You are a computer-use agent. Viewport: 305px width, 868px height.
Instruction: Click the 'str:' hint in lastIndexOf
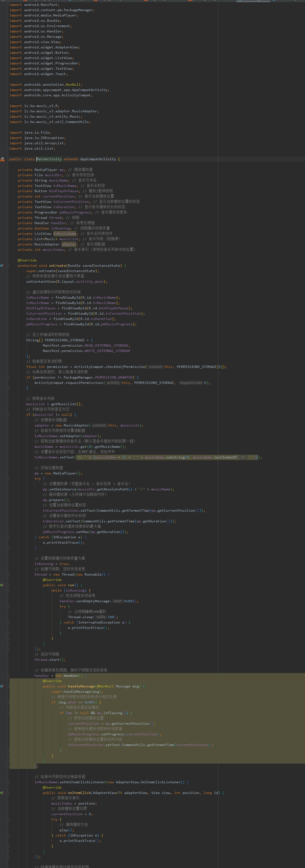243,457
